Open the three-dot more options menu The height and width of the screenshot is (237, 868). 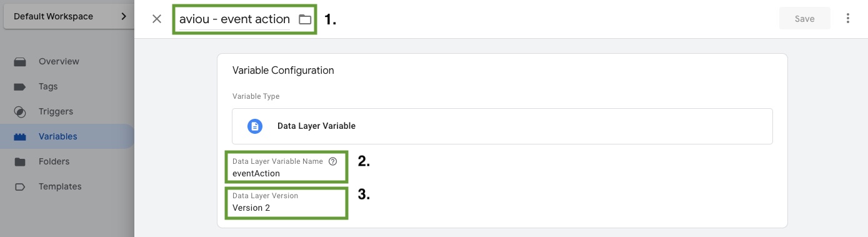click(x=848, y=19)
